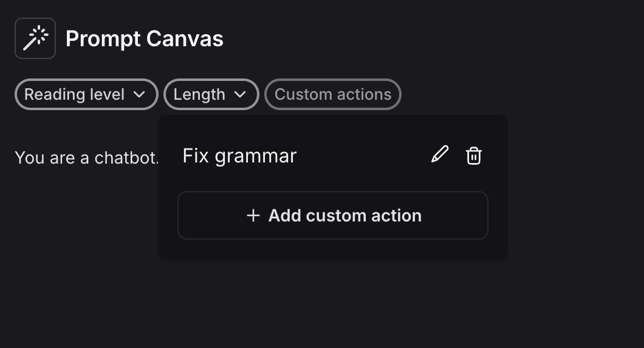644x348 pixels.
Task: Click the chevron arrow in Length pill
Action: coord(240,95)
